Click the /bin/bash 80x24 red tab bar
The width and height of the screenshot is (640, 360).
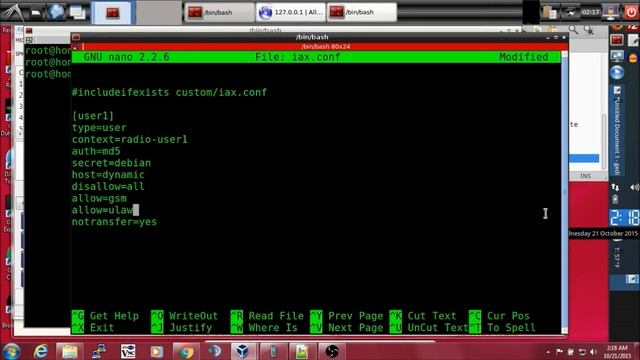click(x=325, y=47)
